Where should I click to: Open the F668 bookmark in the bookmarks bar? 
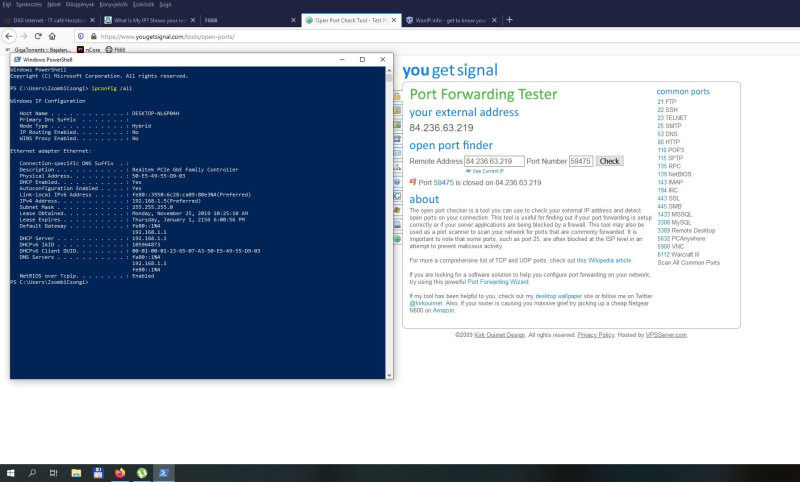[115, 49]
